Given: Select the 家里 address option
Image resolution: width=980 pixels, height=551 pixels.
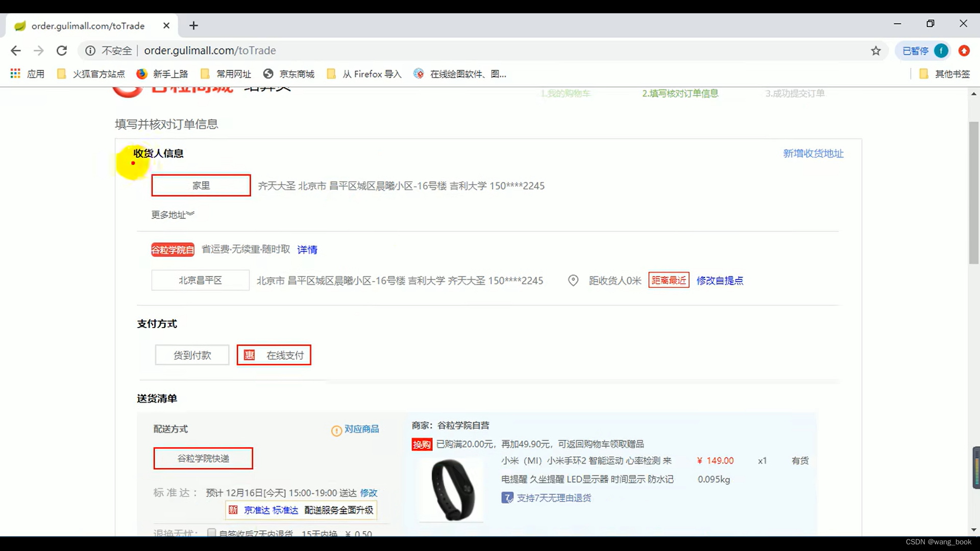Looking at the screenshot, I should click(x=201, y=186).
